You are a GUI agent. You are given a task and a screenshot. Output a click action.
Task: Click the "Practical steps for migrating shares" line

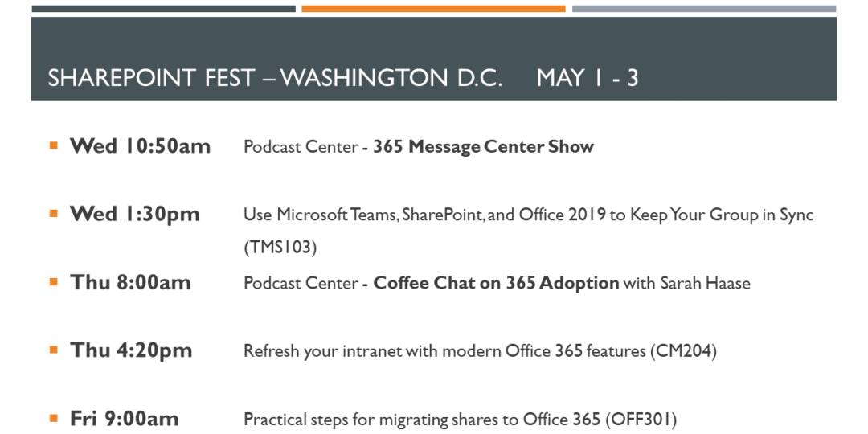tap(460, 420)
